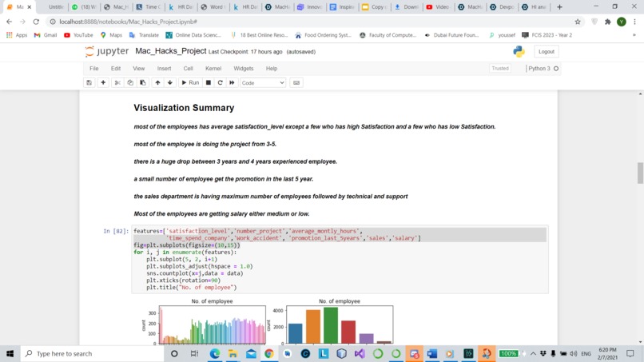Open the command palette keyboard icon

coord(296,82)
